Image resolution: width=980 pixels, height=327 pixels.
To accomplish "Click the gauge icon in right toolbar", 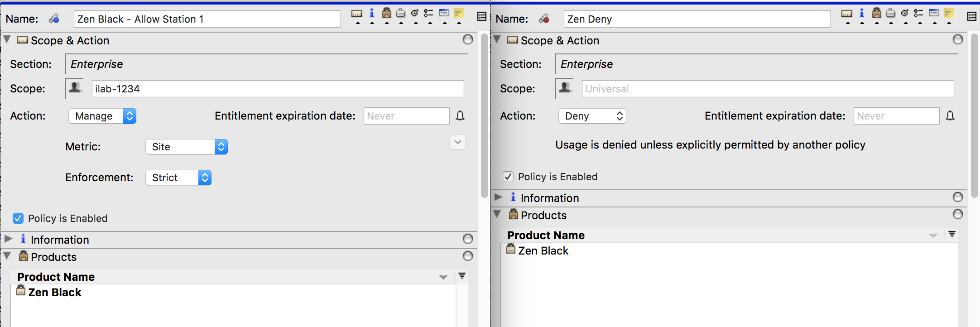I will point(905,14).
